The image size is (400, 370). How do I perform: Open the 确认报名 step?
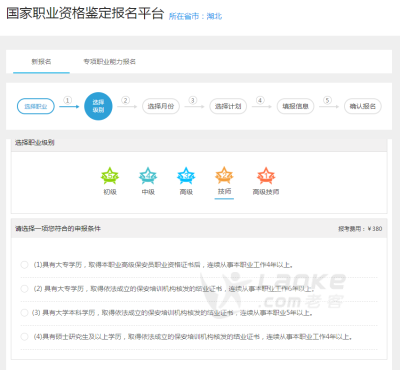pos(363,106)
